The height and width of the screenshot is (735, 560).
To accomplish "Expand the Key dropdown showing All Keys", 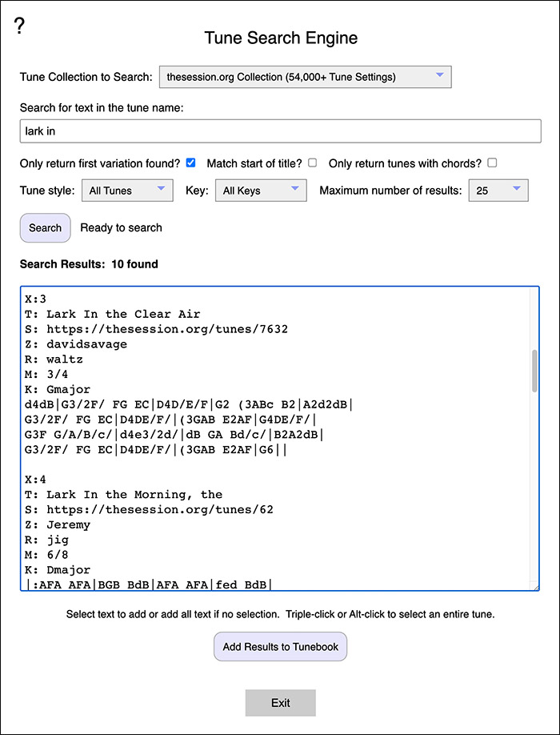I will click(261, 191).
